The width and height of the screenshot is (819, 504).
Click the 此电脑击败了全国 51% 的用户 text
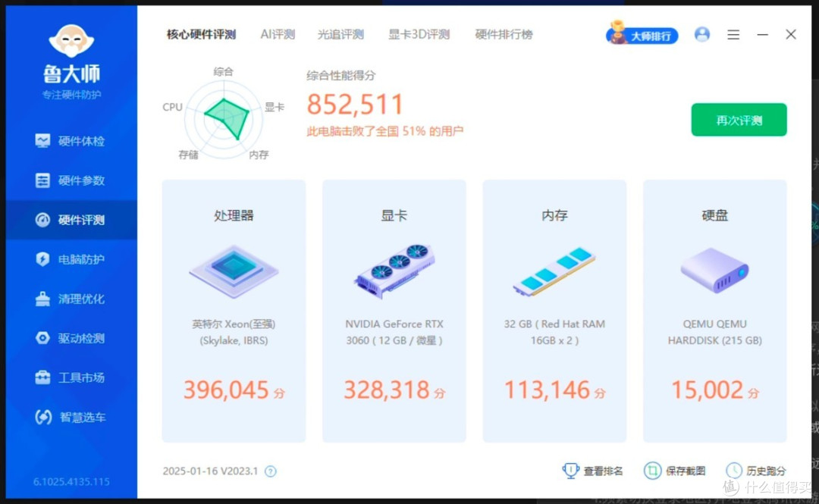(385, 131)
